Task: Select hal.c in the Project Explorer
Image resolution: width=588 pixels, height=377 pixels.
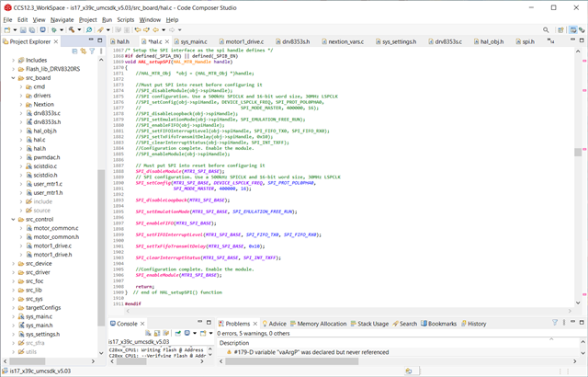Action: [x=39, y=140]
